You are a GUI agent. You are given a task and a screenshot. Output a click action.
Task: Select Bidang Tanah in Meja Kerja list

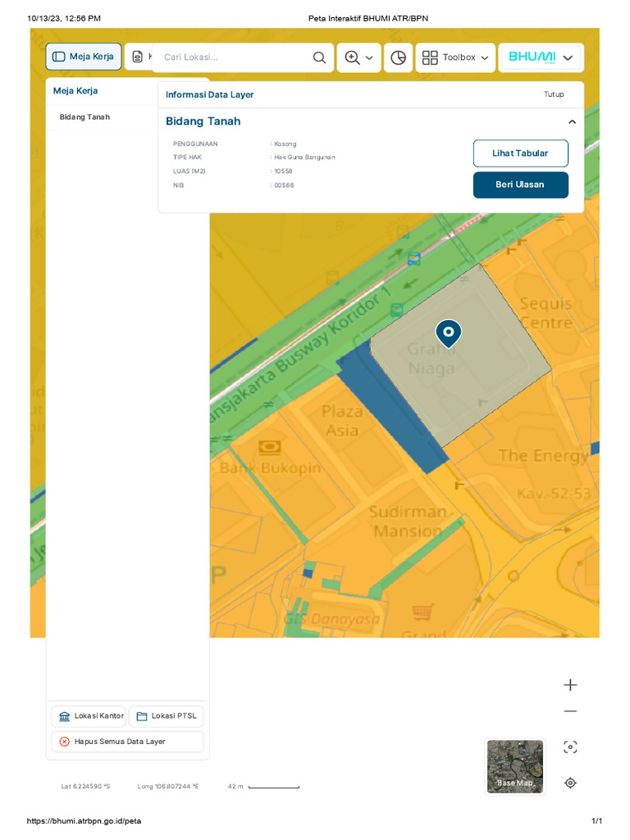click(x=84, y=116)
